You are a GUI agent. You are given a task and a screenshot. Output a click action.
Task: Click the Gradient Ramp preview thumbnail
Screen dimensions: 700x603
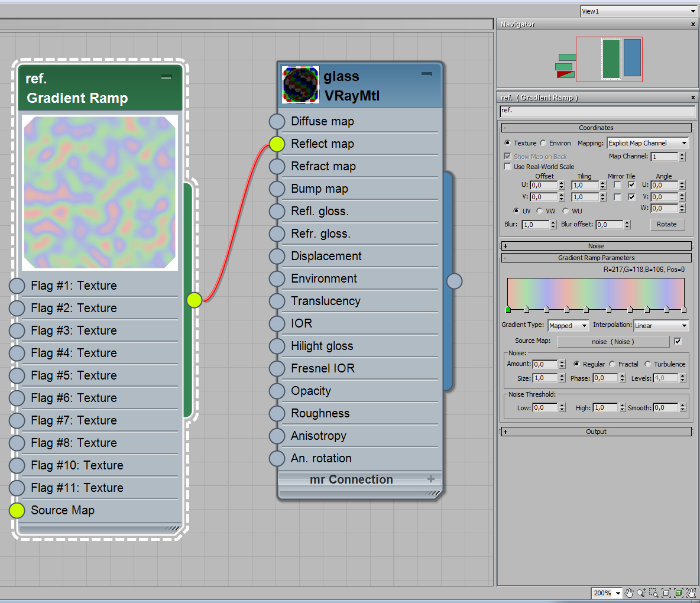pyautogui.click(x=99, y=192)
